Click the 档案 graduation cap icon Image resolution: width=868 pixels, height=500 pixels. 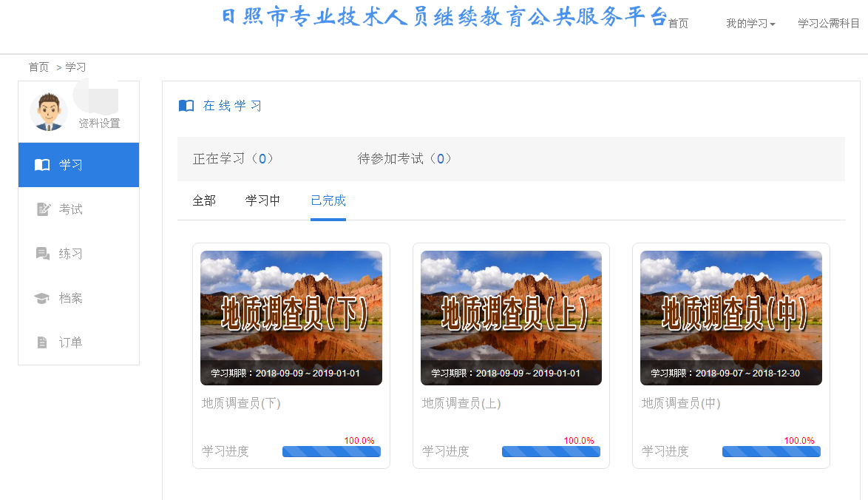pos(42,298)
